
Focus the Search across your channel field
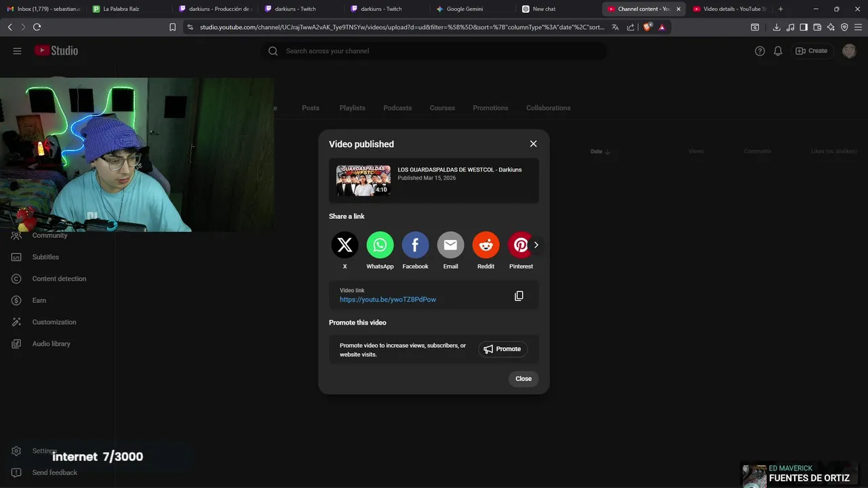pyautogui.click(x=434, y=51)
